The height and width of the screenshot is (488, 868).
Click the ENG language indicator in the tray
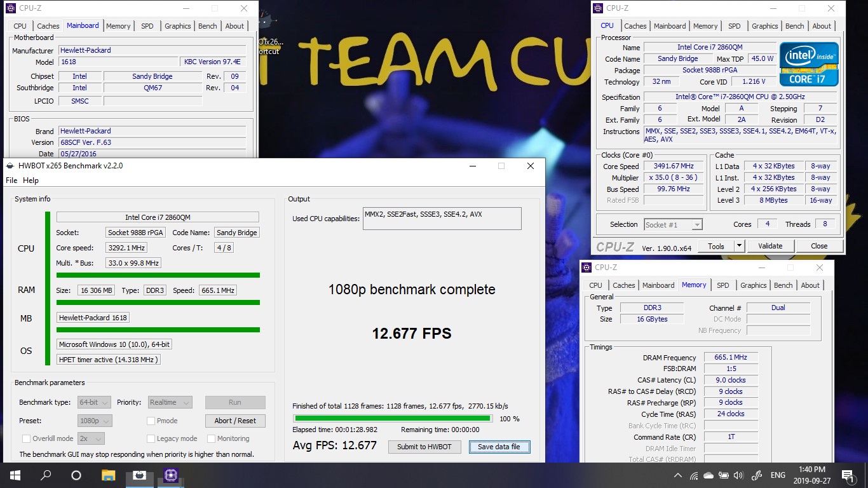778,475
